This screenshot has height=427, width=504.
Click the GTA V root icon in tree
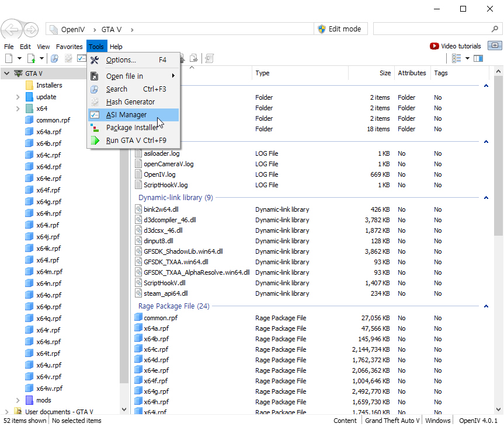pos(19,73)
